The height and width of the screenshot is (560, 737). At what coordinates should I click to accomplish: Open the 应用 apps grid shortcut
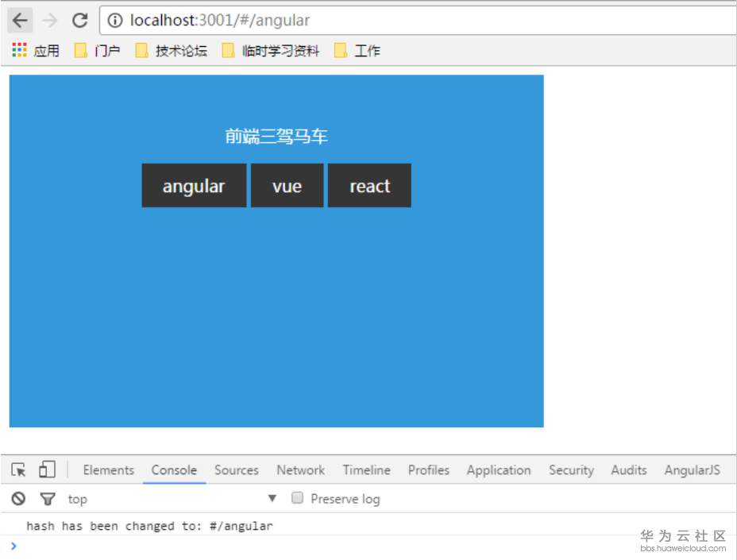coord(36,50)
